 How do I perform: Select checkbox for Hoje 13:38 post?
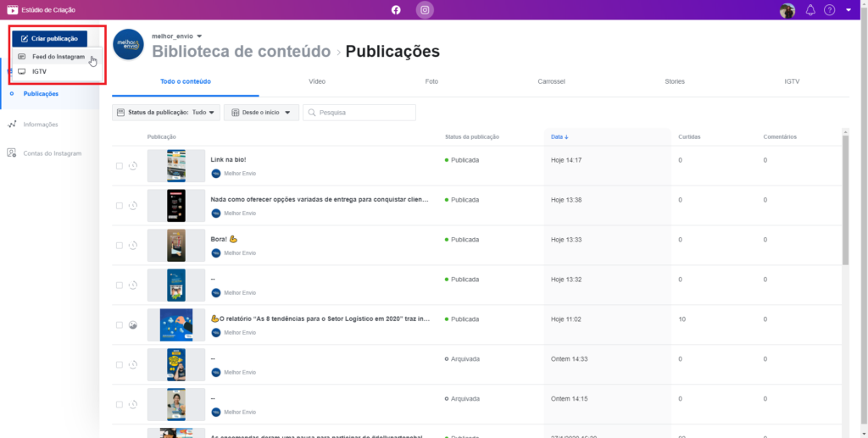(x=120, y=206)
